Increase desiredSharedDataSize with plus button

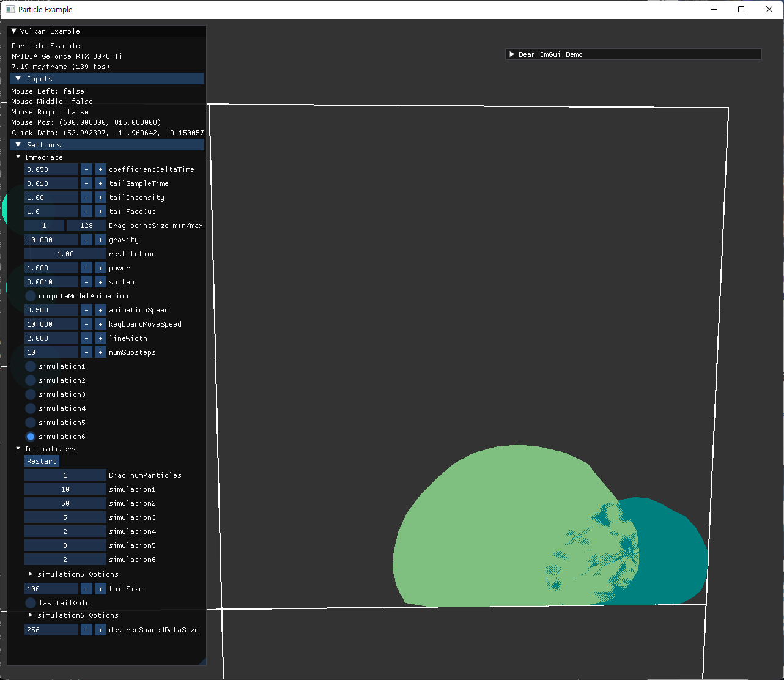[100, 630]
